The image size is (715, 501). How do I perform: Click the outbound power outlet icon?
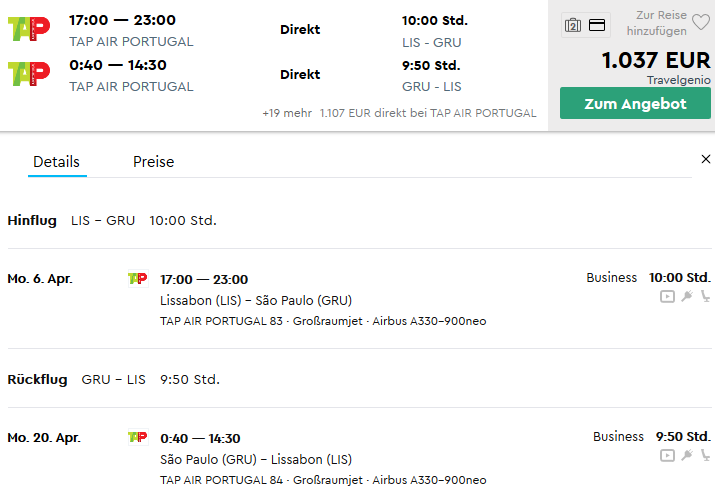click(x=687, y=296)
